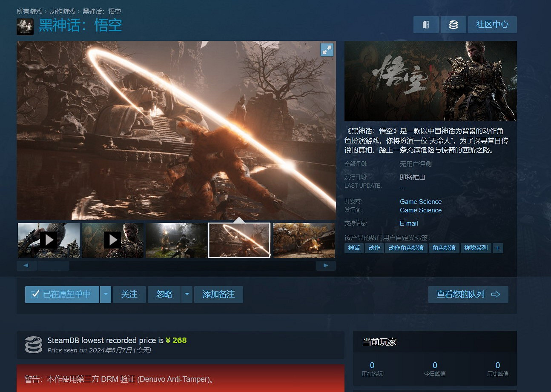
Task: Open the wishlist dropdown arrow beside 已在愿望单中
Action: (105, 295)
